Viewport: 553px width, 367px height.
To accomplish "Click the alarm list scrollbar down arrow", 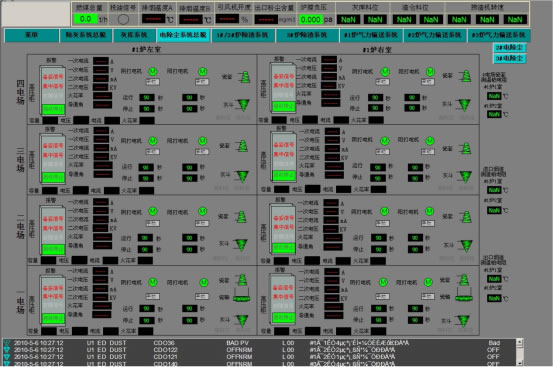I will pyautogui.click(x=519, y=363).
